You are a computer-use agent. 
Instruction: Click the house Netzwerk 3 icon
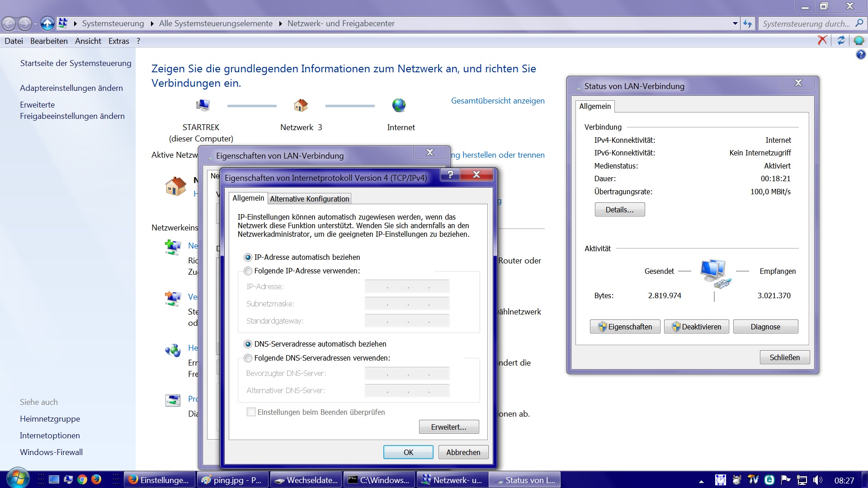[x=301, y=105]
